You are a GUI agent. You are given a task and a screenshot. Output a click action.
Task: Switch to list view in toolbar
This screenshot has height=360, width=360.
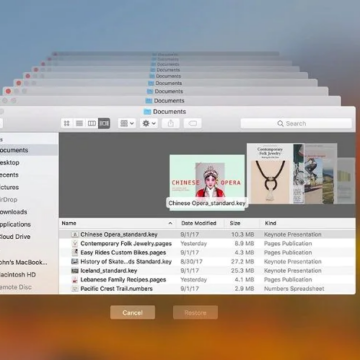point(79,124)
